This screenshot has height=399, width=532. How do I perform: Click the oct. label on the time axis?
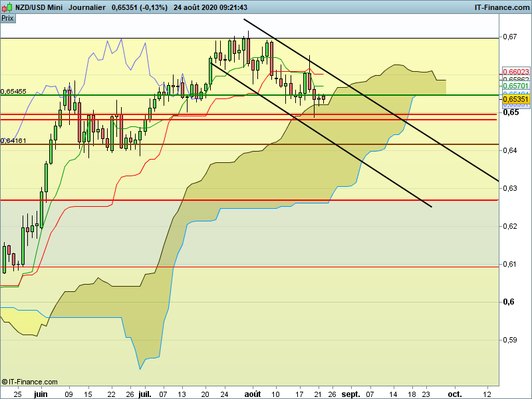click(455, 394)
